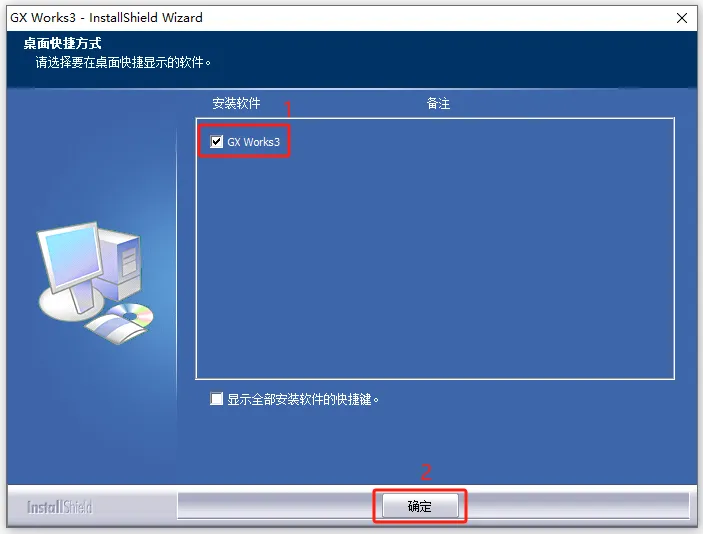Uncheck the GX Works3 checkbox

(x=216, y=142)
